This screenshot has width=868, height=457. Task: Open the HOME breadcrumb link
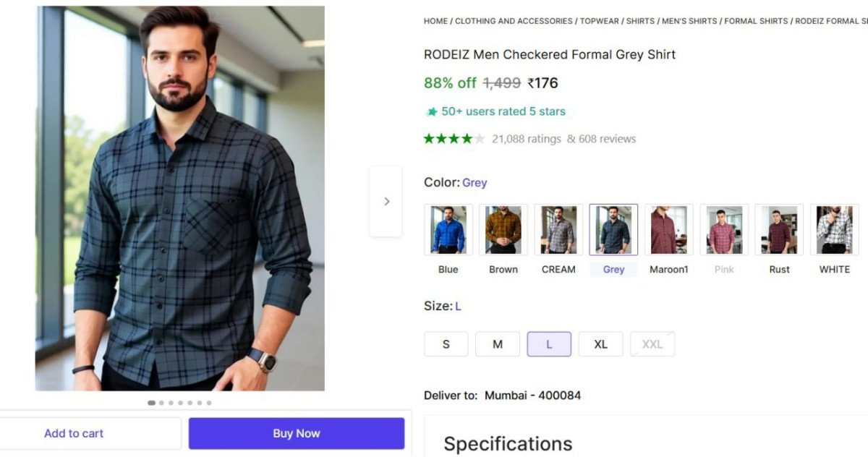tap(435, 21)
